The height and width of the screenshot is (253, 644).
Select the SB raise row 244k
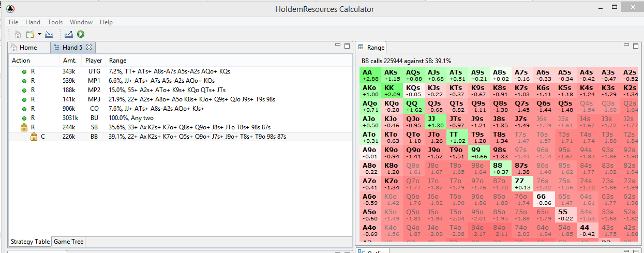click(180, 127)
